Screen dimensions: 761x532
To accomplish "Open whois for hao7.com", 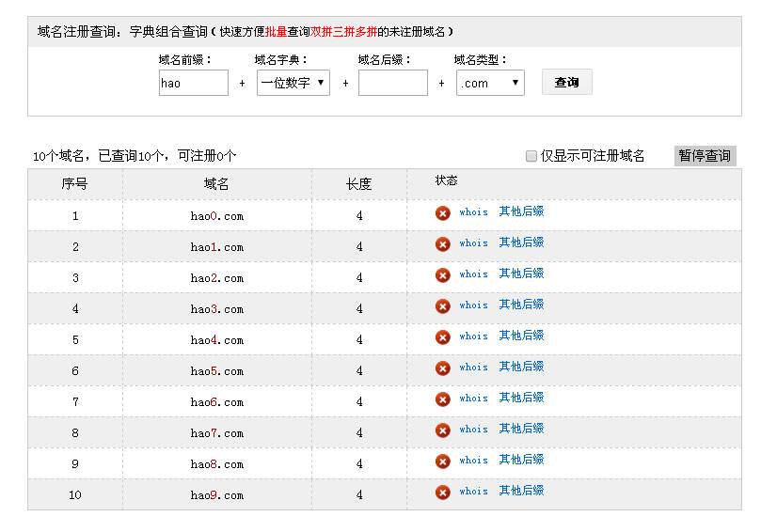I will coord(474,430).
